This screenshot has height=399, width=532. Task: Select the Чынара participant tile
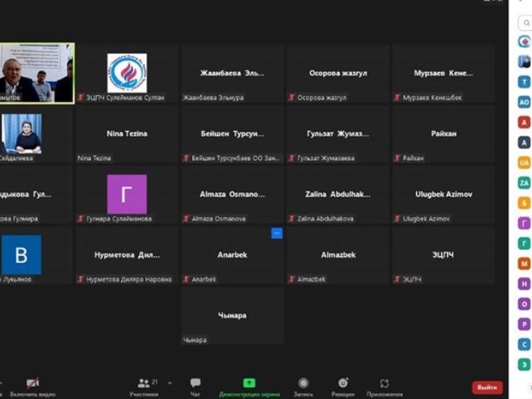click(x=232, y=316)
